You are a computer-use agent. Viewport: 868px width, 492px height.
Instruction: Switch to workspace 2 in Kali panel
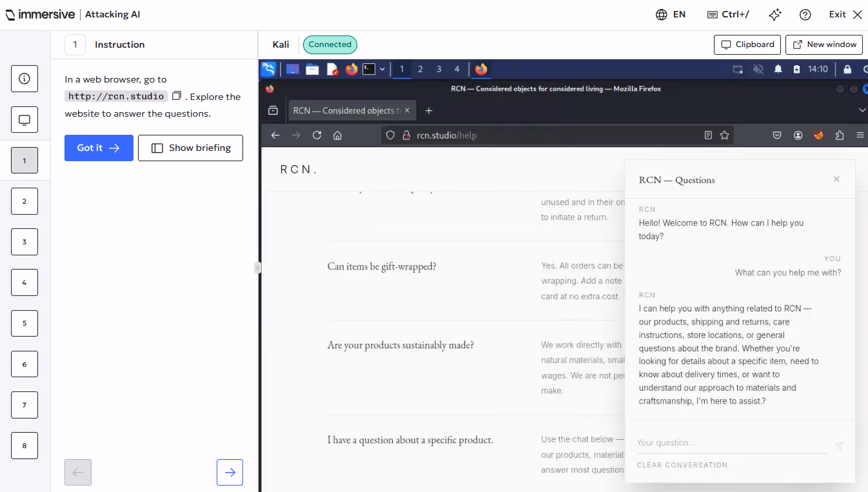point(420,69)
